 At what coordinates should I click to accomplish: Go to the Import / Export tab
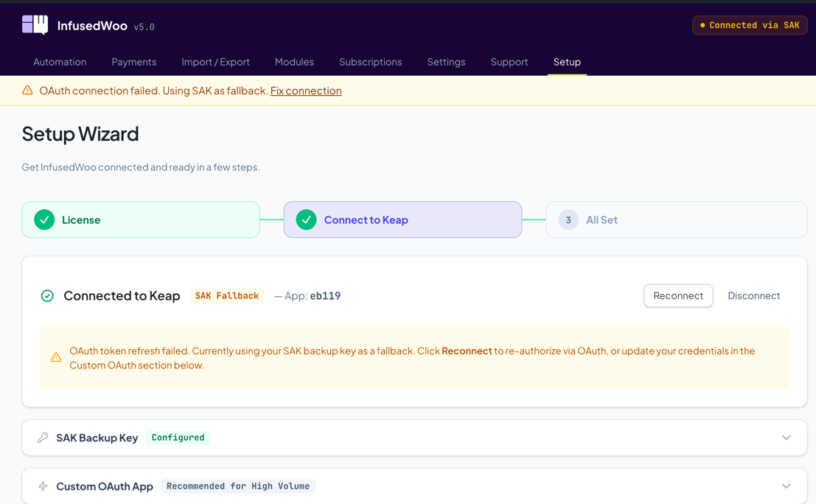click(215, 62)
